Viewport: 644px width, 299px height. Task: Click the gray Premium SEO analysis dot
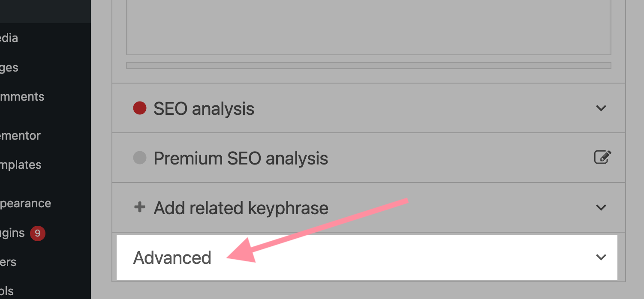(x=140, y=158)
